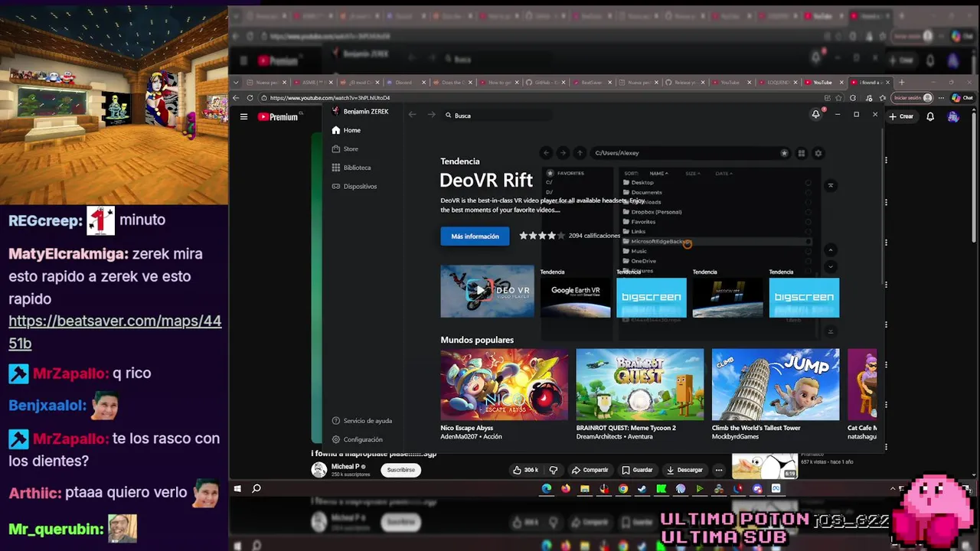Click the Guardar button
The height and width of the screenshot is (551, 980).
638,470
